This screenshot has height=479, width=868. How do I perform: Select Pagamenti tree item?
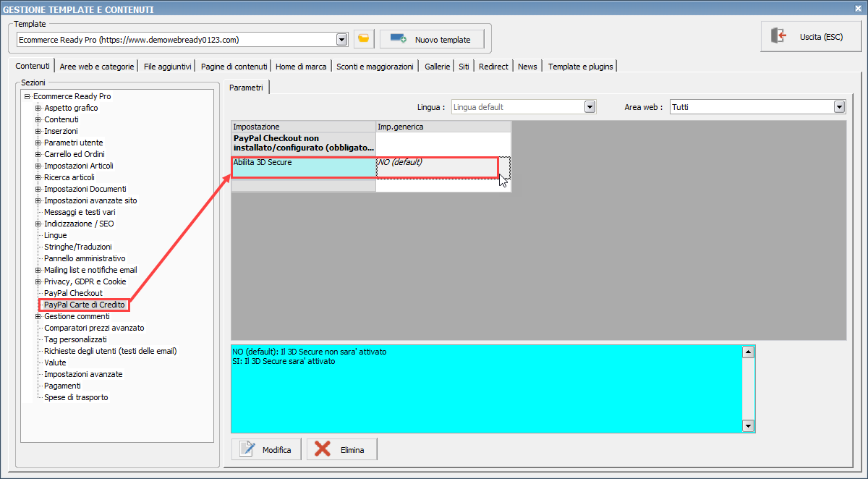point(62,386)
